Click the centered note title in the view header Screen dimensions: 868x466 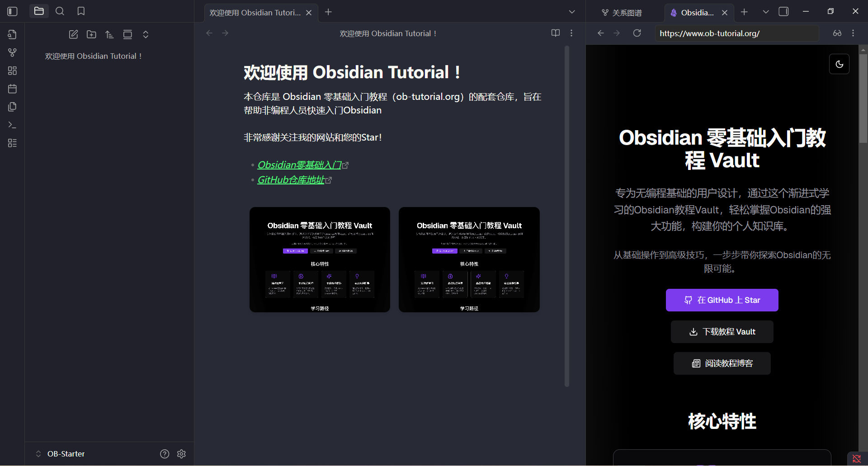388,33
